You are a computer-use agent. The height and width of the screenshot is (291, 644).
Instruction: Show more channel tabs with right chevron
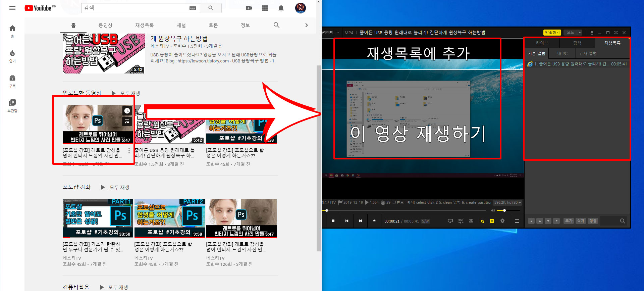306,25
